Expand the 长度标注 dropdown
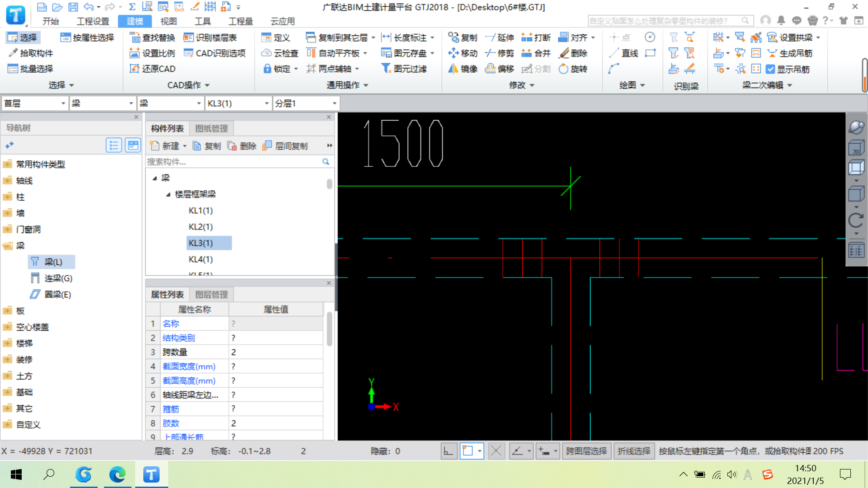 [x=433, y=38]
